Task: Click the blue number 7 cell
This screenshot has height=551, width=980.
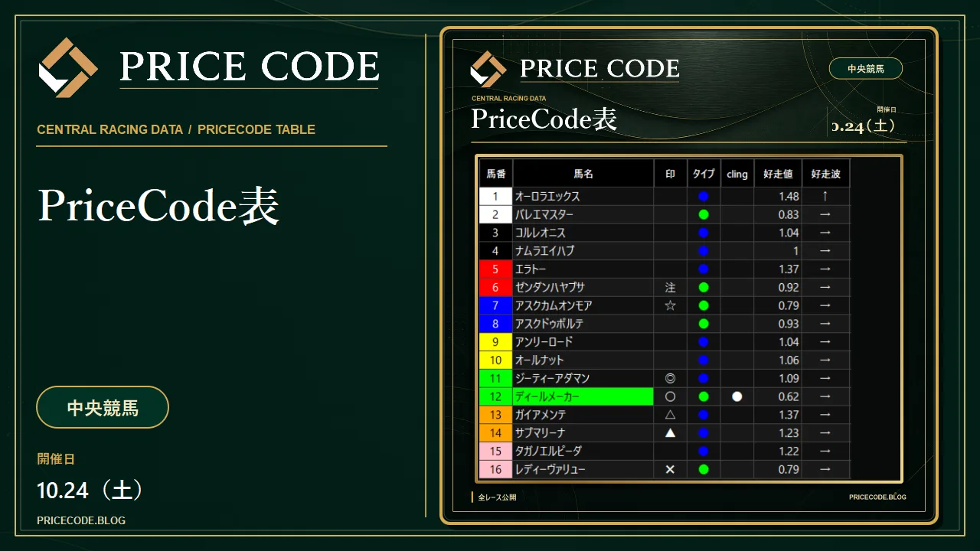Action: pyautogui.click(x=496, y=306)
